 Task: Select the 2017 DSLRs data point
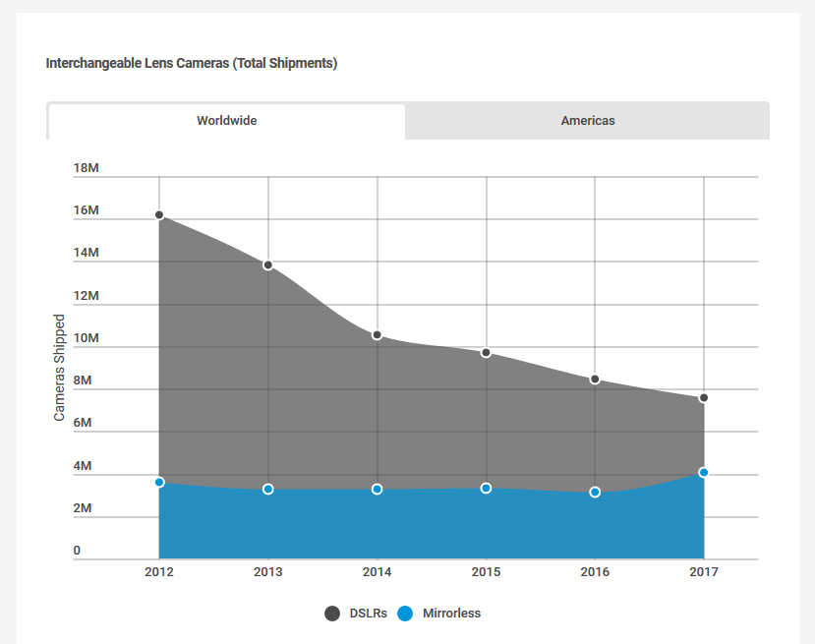704,398
